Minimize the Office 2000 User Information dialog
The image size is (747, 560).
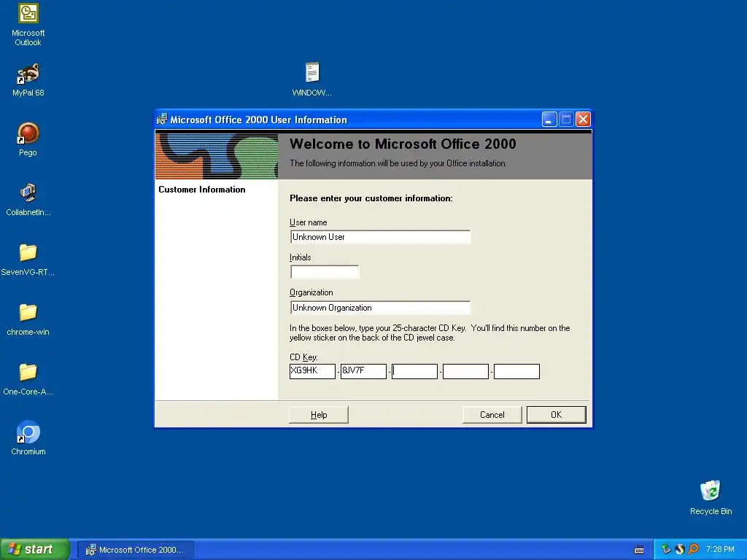pyautogui.click(x=549, y=120)
